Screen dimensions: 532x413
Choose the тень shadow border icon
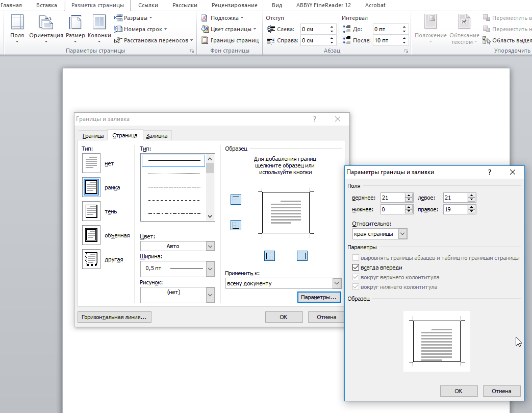click(91, 211)
